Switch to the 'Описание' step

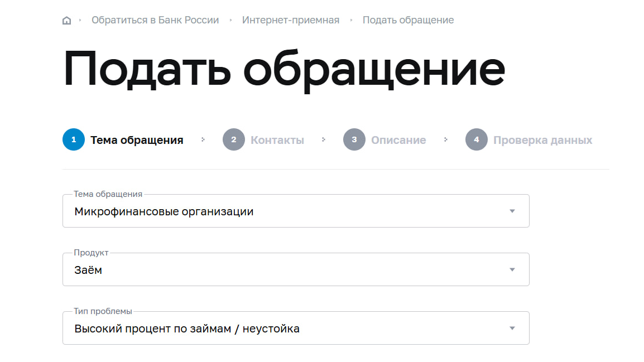tap(398, 140)
